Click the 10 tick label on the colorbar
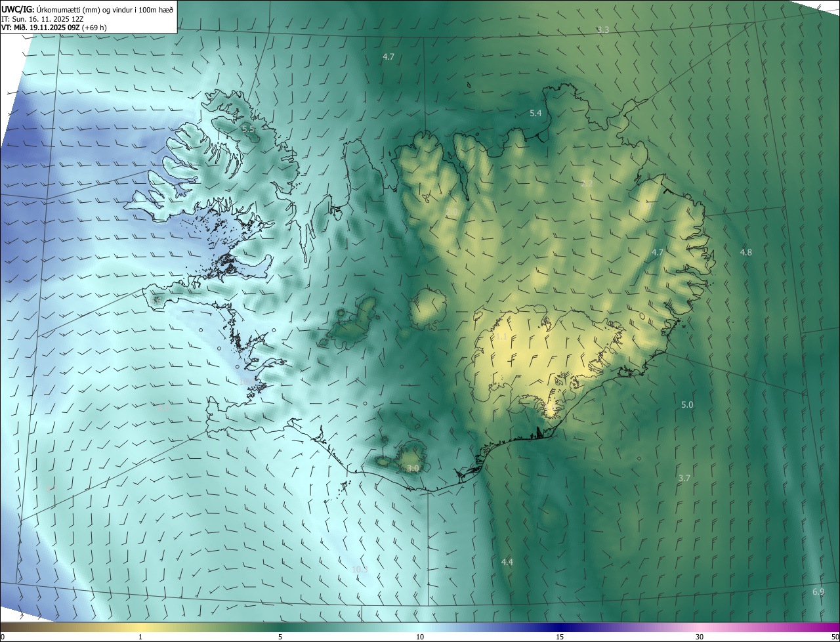 [420, 637]
